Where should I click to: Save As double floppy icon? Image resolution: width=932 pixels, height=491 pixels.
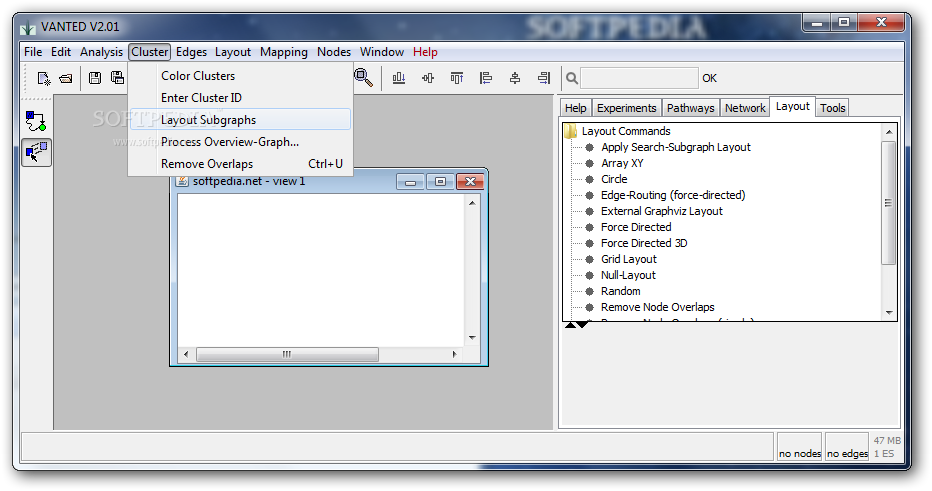point(118,77)
